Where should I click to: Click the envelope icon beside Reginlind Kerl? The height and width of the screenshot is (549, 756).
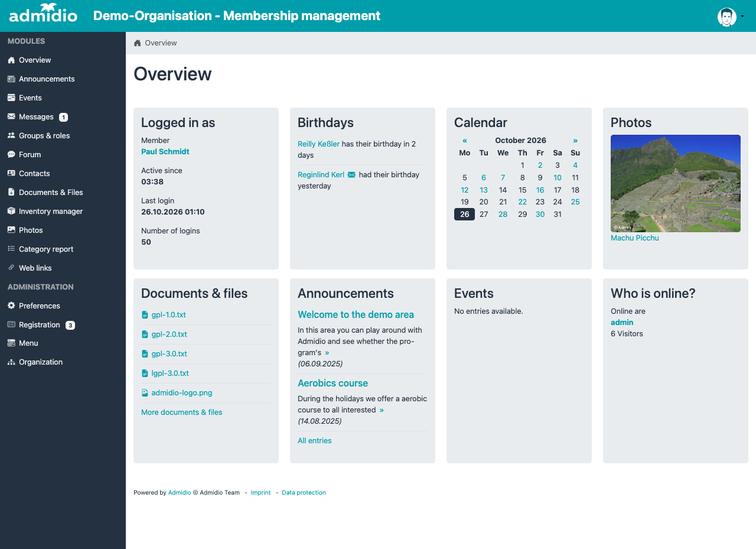[x=351, y=175]
